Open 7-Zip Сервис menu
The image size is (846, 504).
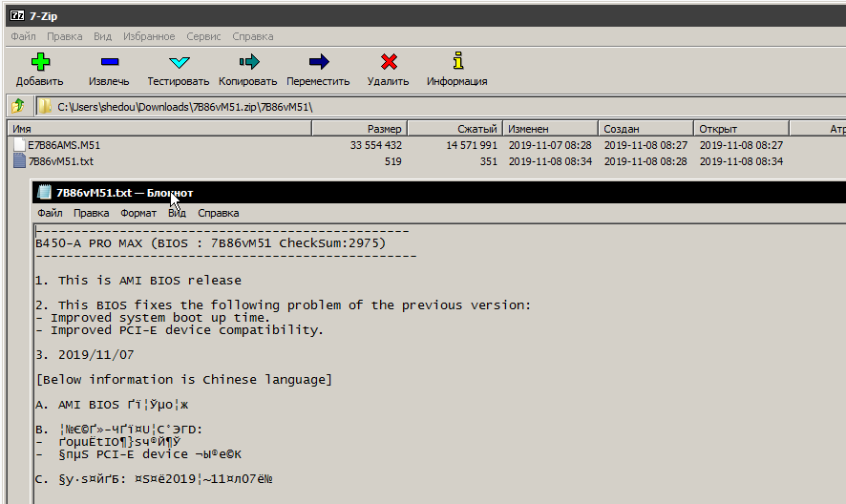203,36
